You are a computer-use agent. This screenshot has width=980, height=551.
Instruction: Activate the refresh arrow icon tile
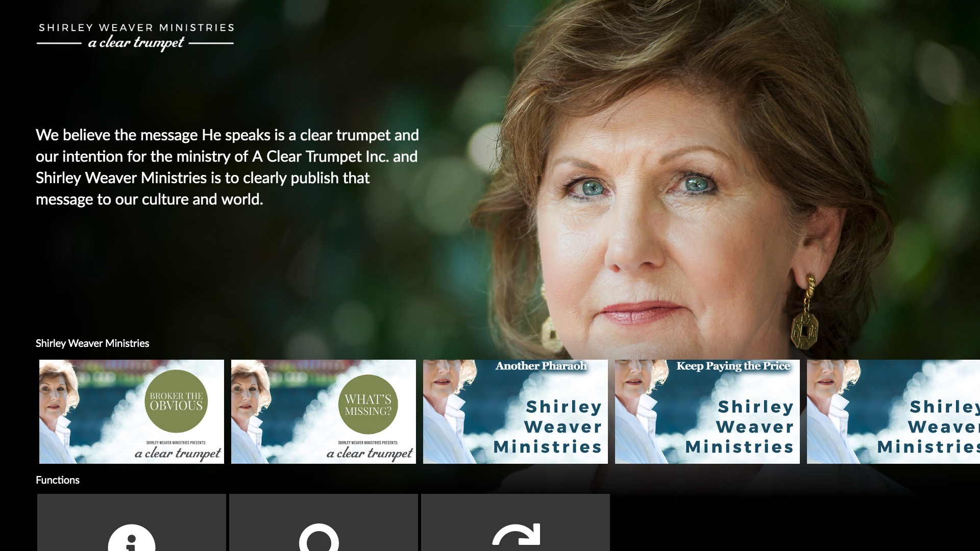(515, 522)
